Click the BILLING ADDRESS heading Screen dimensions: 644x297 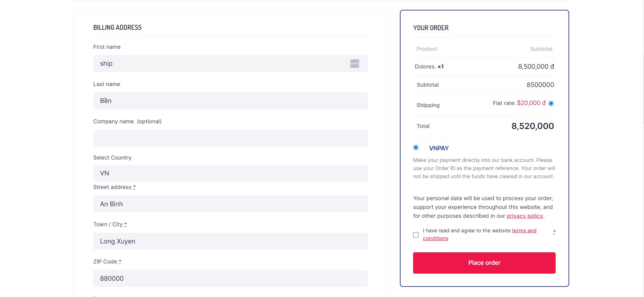point(117,27)
